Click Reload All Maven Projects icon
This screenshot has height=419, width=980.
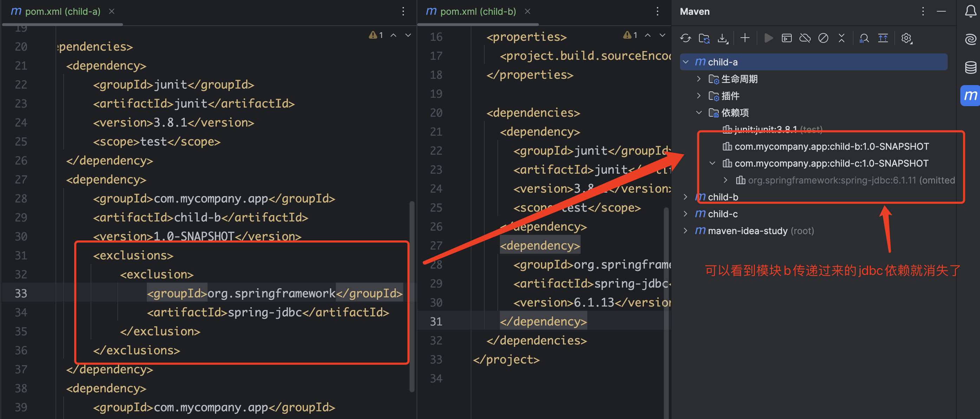686,38
